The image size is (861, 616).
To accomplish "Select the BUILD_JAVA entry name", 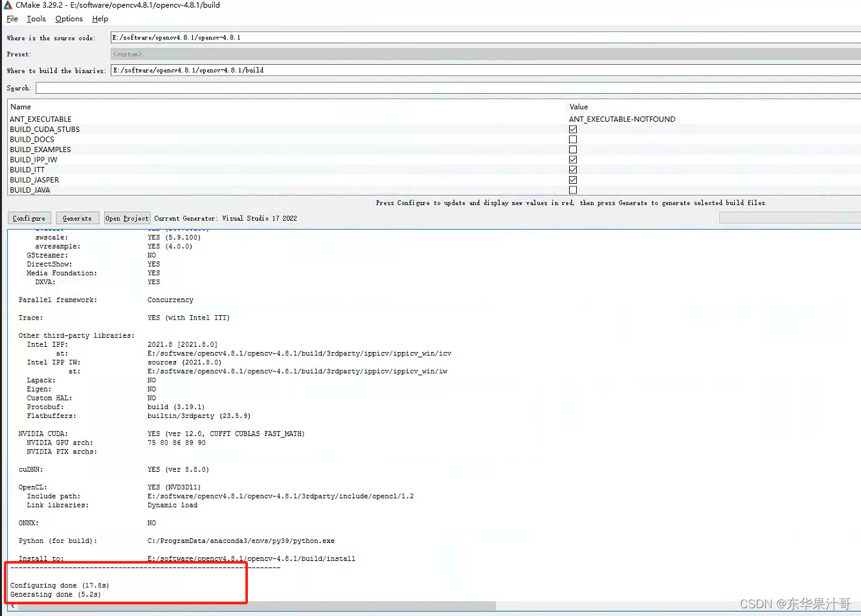I will point(30,190).
